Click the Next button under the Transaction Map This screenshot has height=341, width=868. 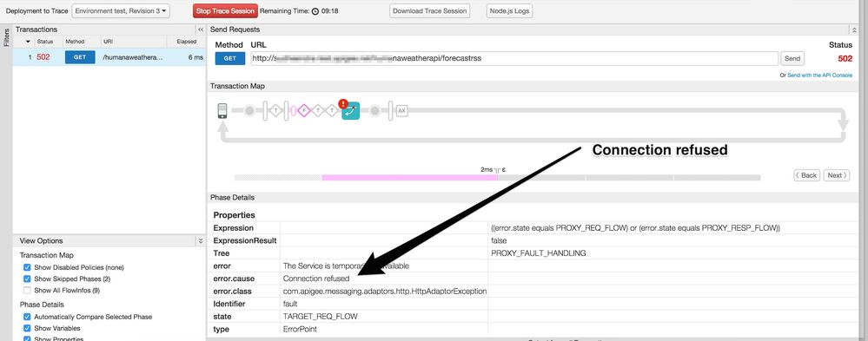pyautogui.click(x=837, y=175)
